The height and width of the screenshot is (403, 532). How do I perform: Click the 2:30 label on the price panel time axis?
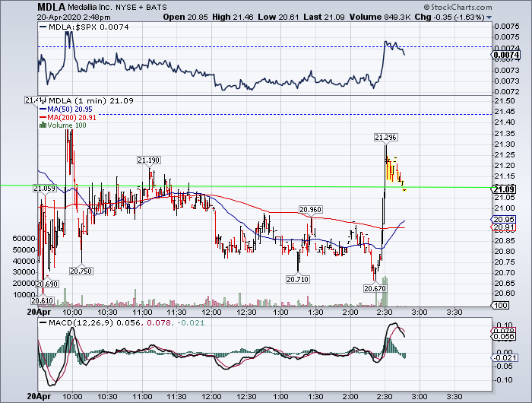(385, 312)
